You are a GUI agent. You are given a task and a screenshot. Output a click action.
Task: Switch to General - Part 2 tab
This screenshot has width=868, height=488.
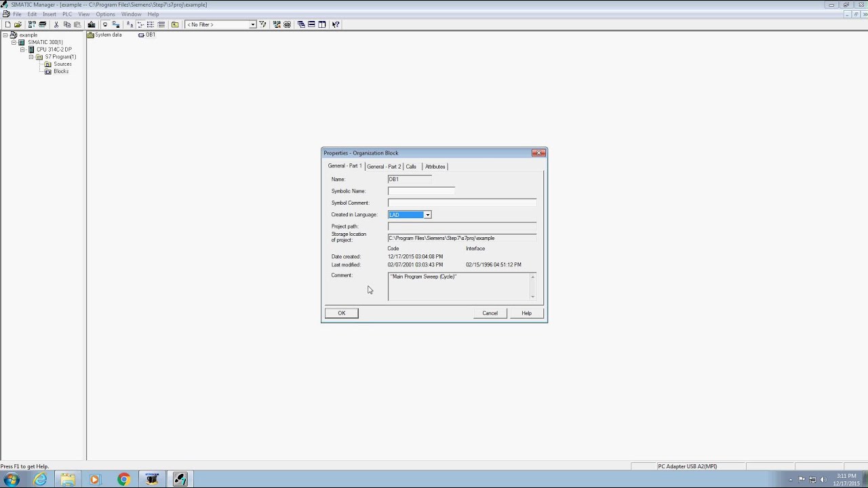(384, 167)
